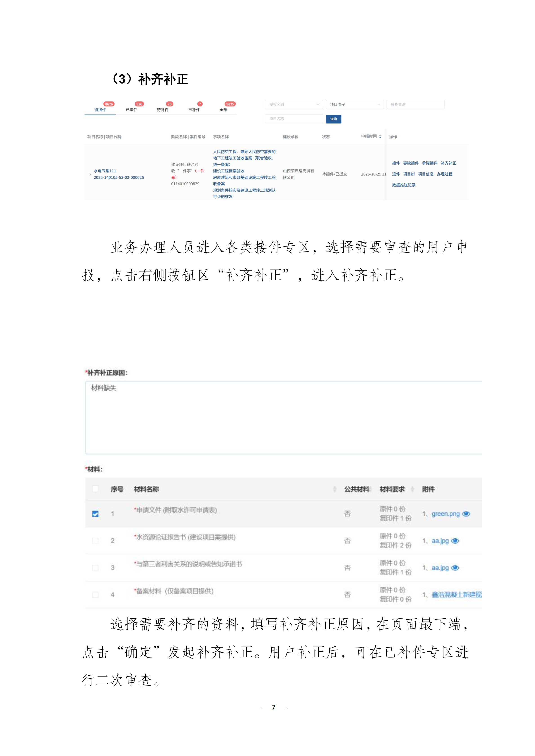
Task: Click the 补齐补正 action link
Action: (x=448, y=163)
